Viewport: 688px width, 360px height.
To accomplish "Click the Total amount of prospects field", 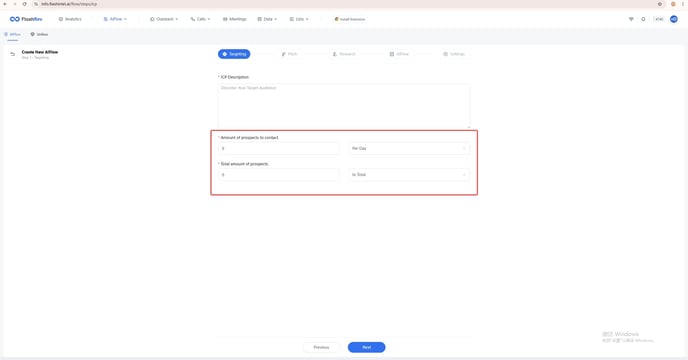I will point(279,175).
